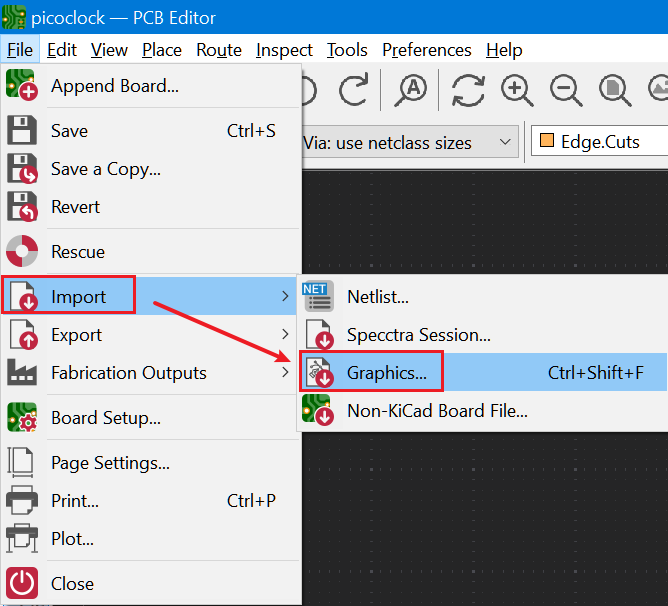The height and width of the screenshot is (606, 668).
Task: Open the View menu
Action: [109, 50]
